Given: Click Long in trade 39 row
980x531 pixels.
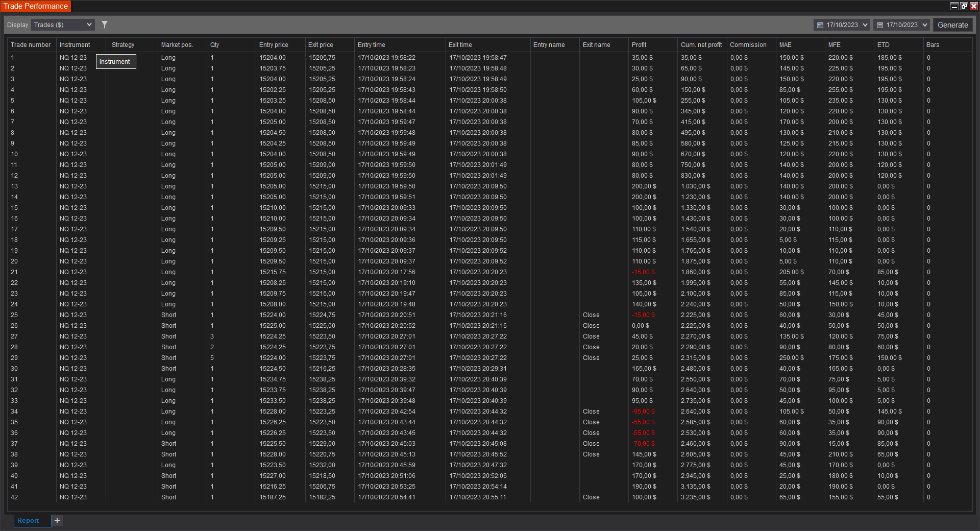Looking at the screenshot, I should tap(168, 465).
